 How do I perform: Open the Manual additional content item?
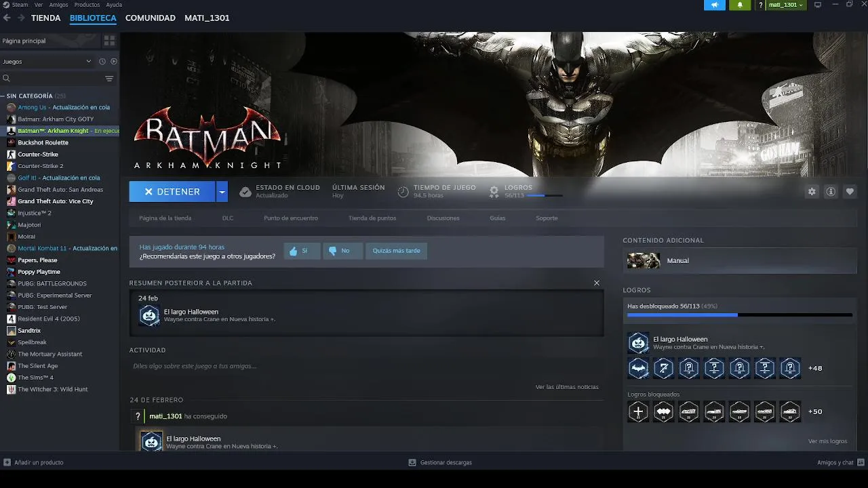point(740,260)
